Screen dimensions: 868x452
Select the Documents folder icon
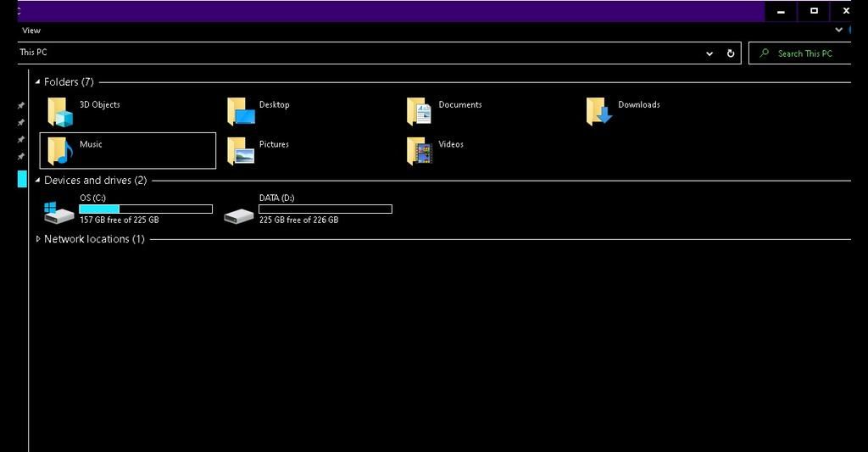(420, 111)
